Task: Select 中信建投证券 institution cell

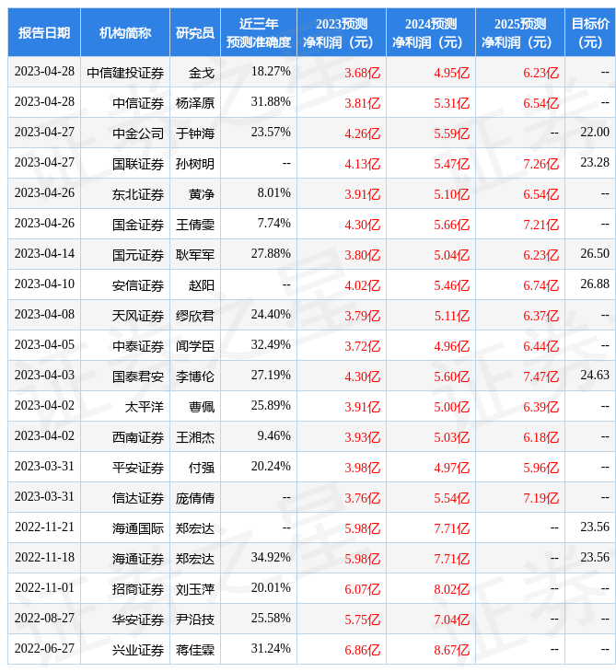Action: click(x=125, y=73)
